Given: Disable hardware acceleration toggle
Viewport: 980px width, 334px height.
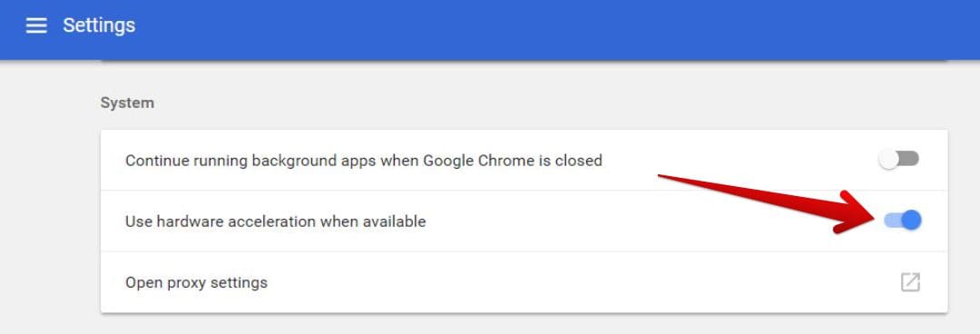Looking at the screenshot, I should (x=903, y=221).
